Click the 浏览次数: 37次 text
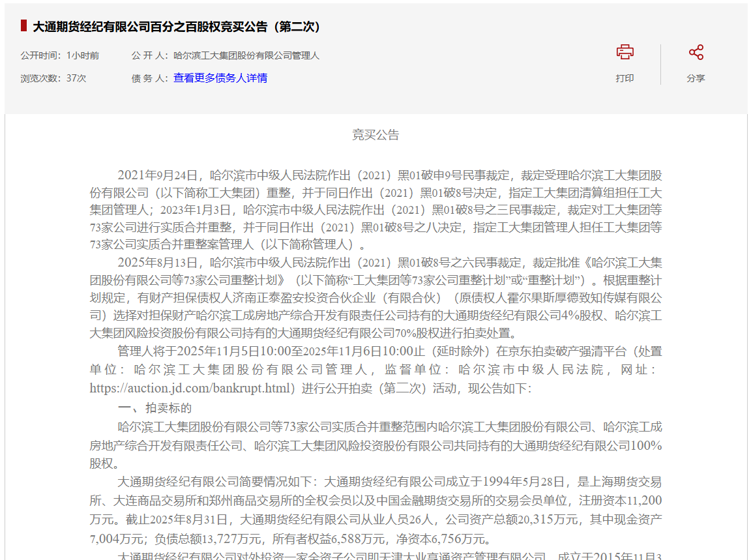 [53, 78]
